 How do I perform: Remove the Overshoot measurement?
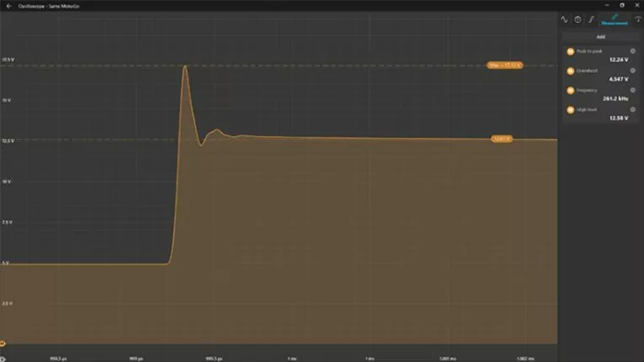point(633,70)
